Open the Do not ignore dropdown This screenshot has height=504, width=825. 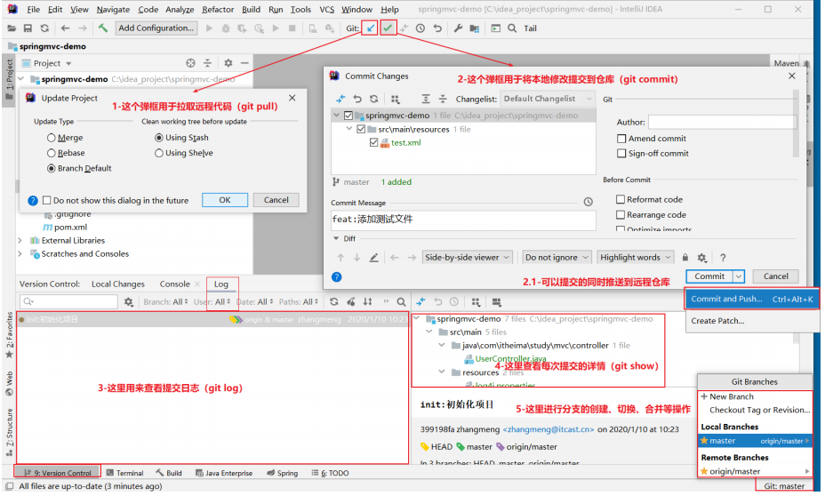tap(557, 258)
